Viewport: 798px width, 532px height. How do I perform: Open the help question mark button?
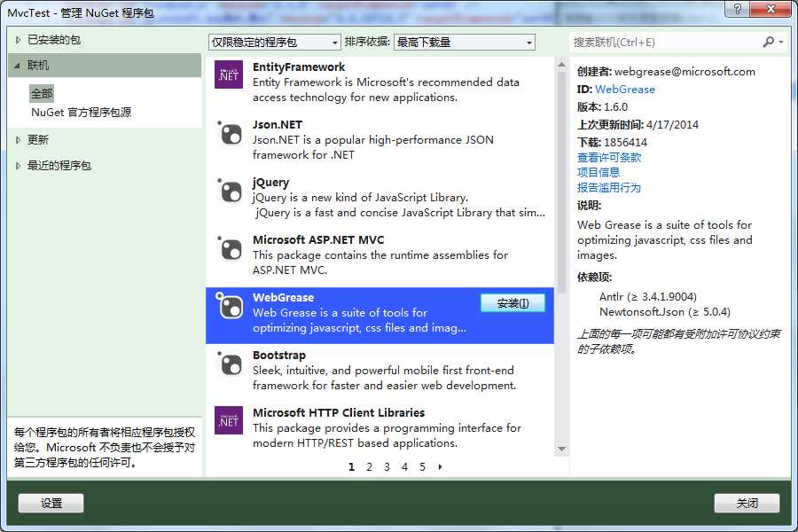[737, 9]
